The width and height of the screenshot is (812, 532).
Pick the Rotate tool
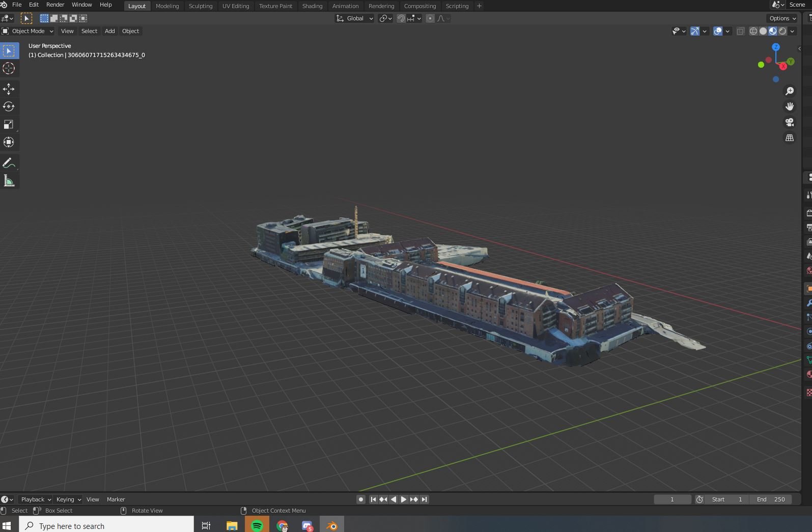[9, 106]
